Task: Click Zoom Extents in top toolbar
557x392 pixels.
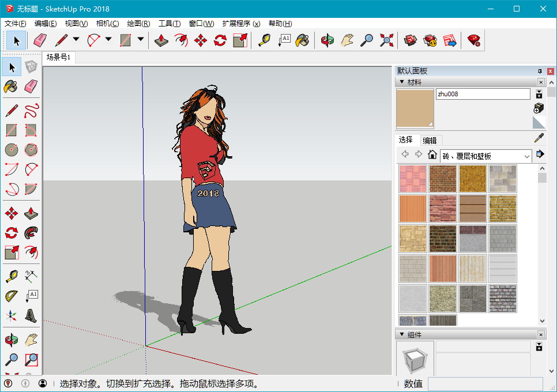Action: (386, 40)
